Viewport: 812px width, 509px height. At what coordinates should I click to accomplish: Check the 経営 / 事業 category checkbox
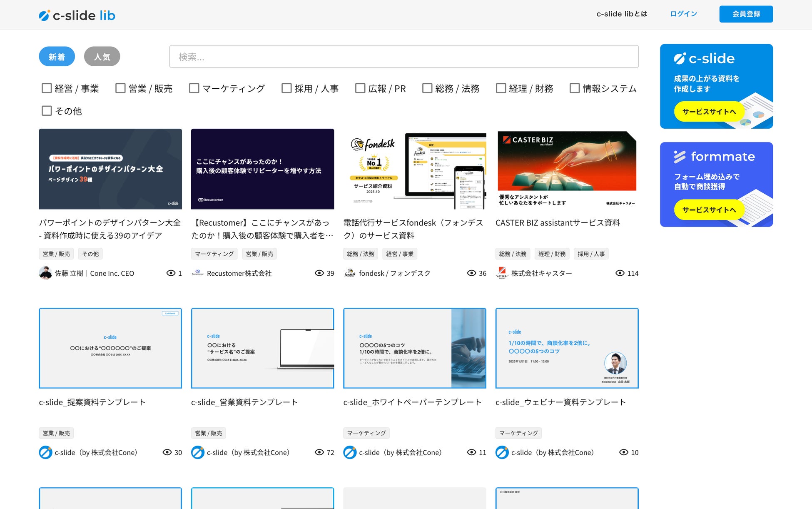click(x=47, y=88)
